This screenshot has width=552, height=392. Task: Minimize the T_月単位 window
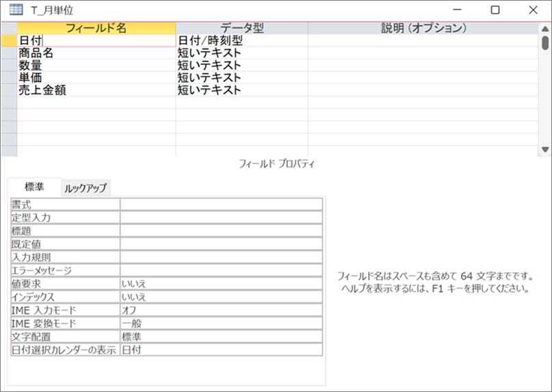(457, 10)
